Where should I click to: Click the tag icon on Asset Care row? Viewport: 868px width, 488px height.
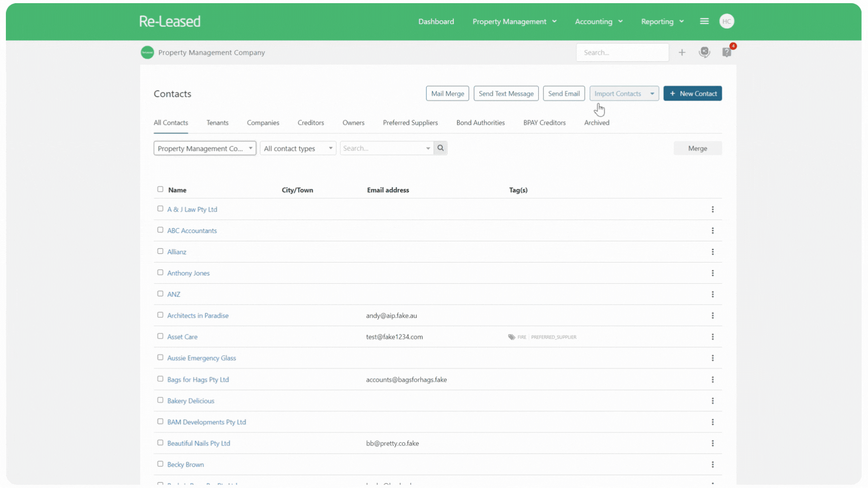(511, 337)
